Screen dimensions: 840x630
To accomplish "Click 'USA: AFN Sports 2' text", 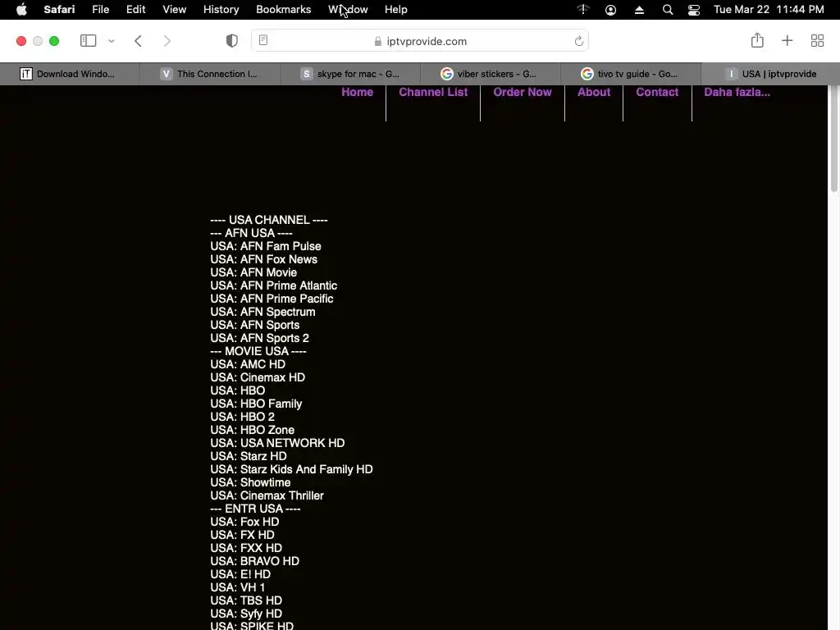I will (x=259, y=338).
